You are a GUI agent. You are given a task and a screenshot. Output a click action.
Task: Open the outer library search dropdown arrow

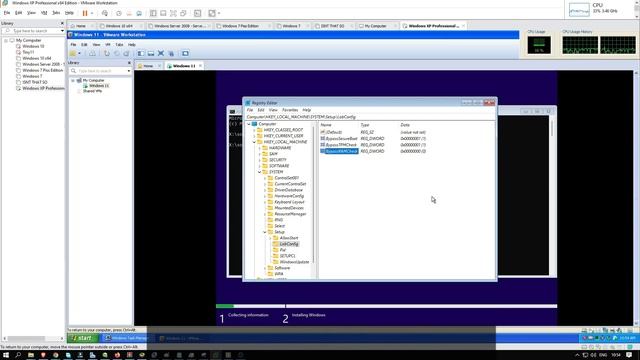62,31
